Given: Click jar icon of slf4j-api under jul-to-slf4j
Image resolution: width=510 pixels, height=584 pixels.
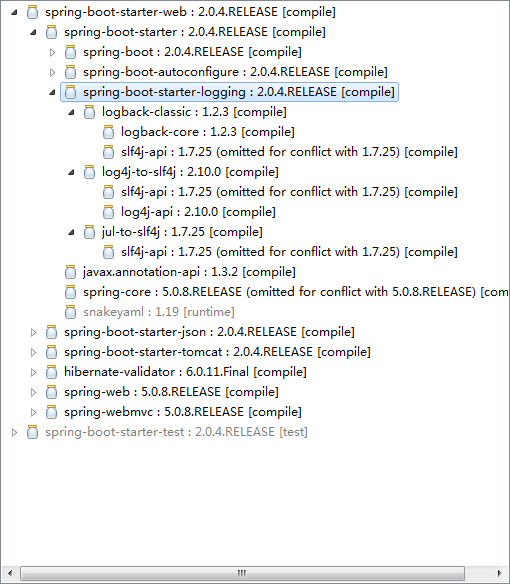Looking at the screenshot, I should pos(108,252).
